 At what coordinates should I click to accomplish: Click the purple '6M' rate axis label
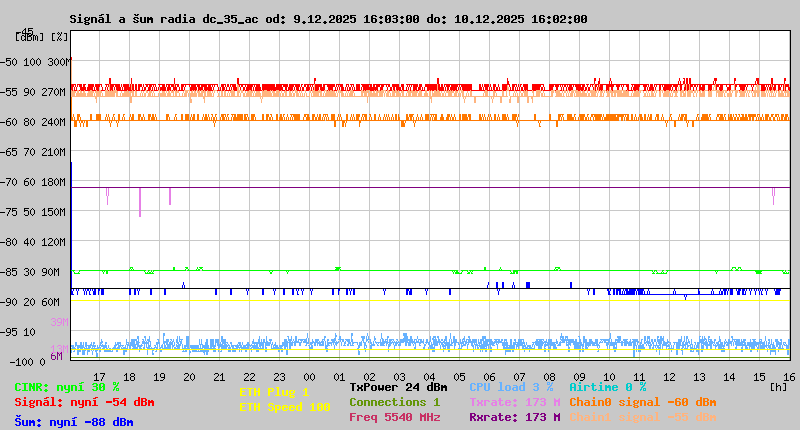tap(56, 356)
